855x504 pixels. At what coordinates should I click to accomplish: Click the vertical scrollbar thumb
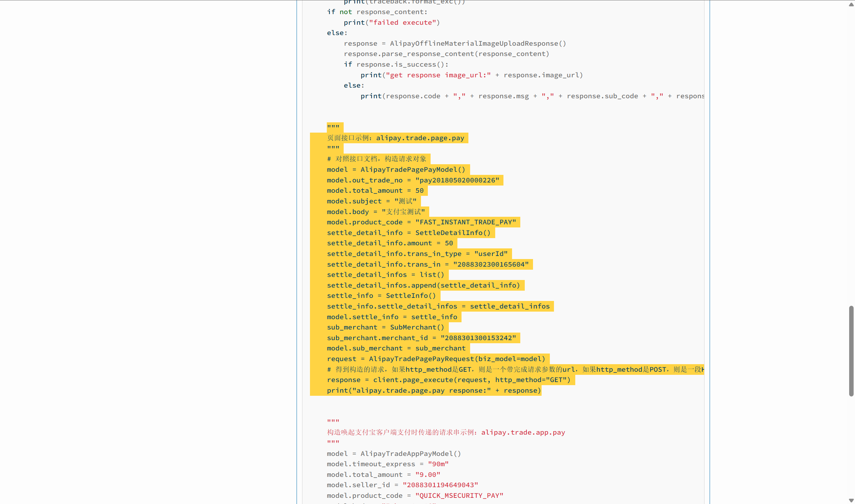[851, 350]
